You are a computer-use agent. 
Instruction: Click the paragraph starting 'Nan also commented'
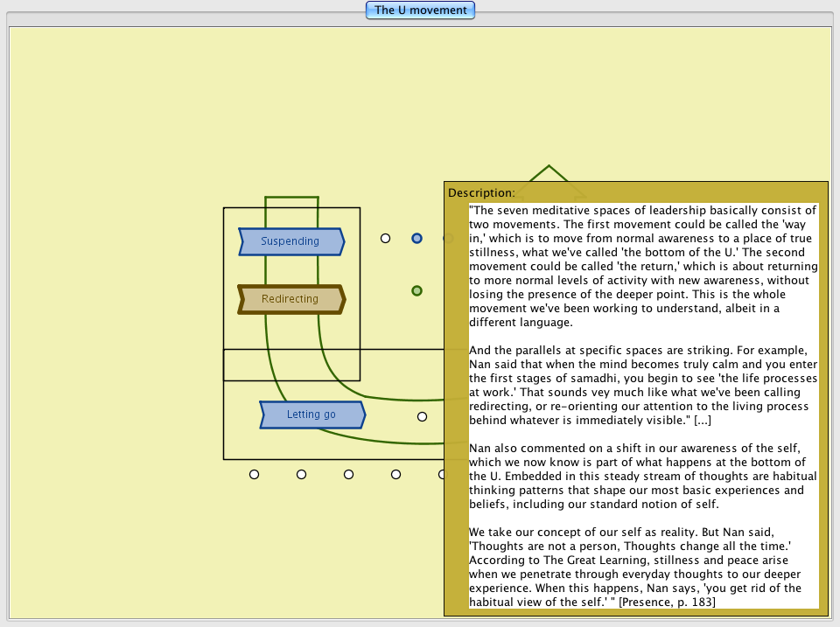[x=643, y=477]
